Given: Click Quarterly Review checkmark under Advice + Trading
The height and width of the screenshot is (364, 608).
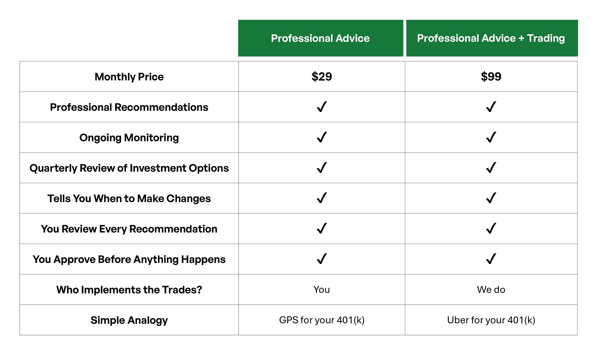Looking at the screenshot, I should [x=491, y=167].
